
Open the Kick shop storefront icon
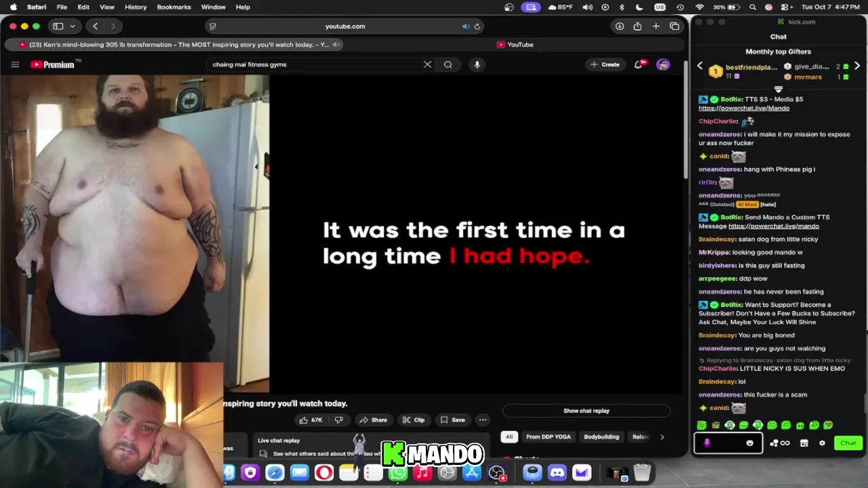click(x=804, y=443)
